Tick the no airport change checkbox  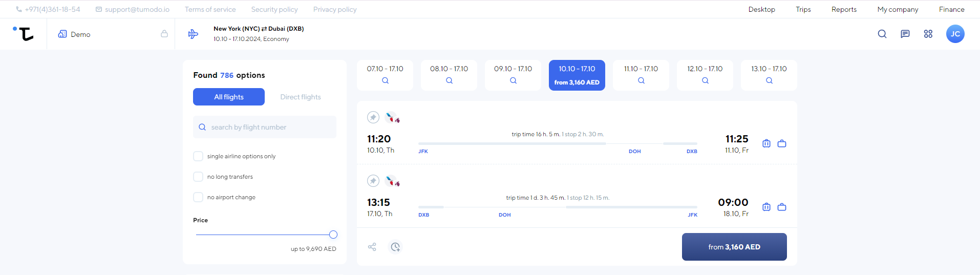click(198, 197)
